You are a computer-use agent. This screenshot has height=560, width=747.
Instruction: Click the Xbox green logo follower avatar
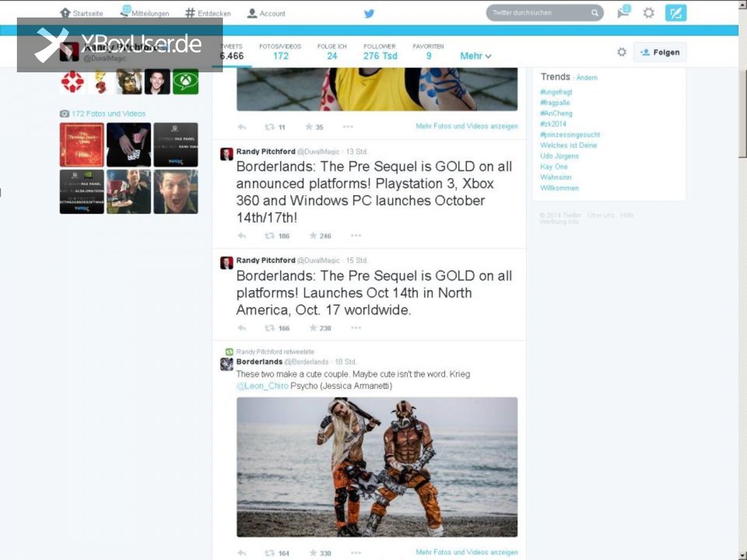pos(186,82)
